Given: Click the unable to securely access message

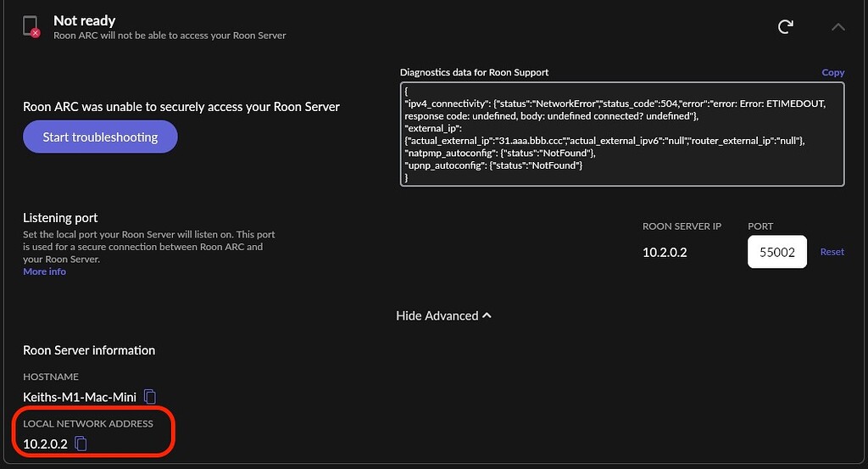Looking at the screenshot, I should point(181,107).
